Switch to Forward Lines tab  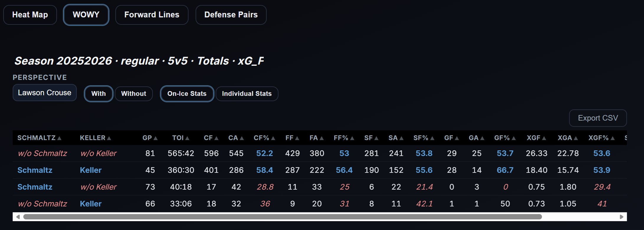tap(152, 15)
